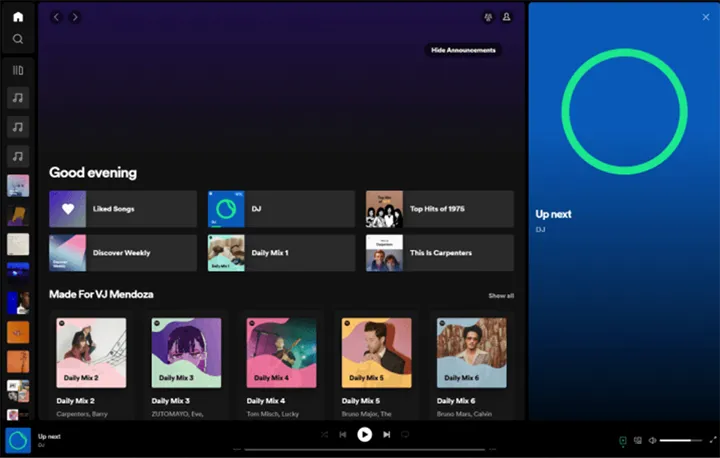Expand Your Library in the sidebar
Image resolution: width=720 pixels, height=458 pixels.
18,70
